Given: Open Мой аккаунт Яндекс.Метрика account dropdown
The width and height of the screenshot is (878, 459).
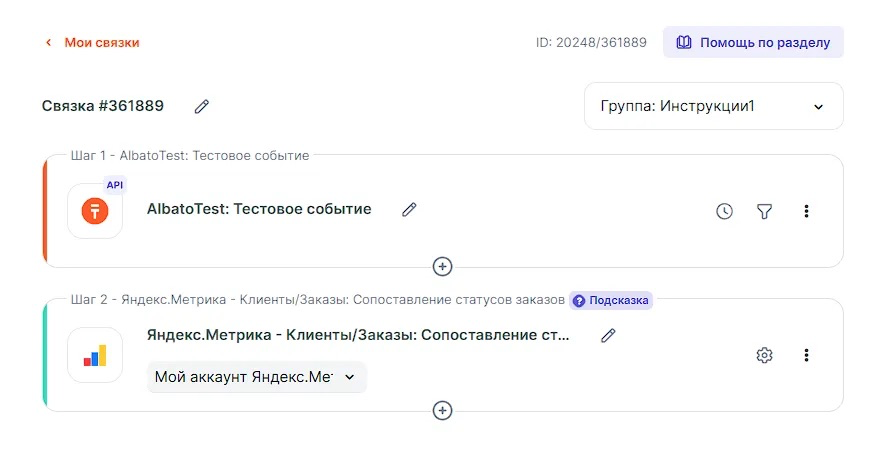Looking at the screenshot, I should (x=256, y=377).
